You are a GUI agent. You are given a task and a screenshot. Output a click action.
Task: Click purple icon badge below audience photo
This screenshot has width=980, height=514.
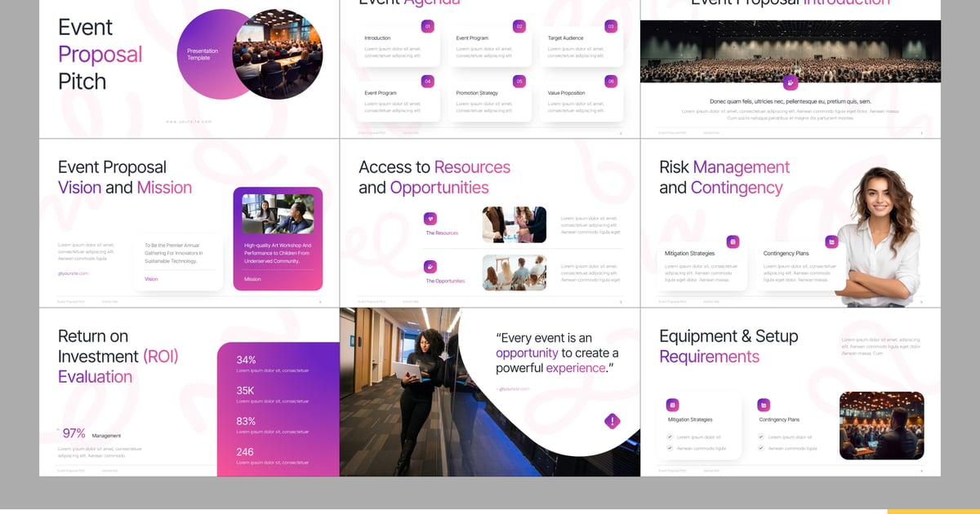[x=790, y=82]
